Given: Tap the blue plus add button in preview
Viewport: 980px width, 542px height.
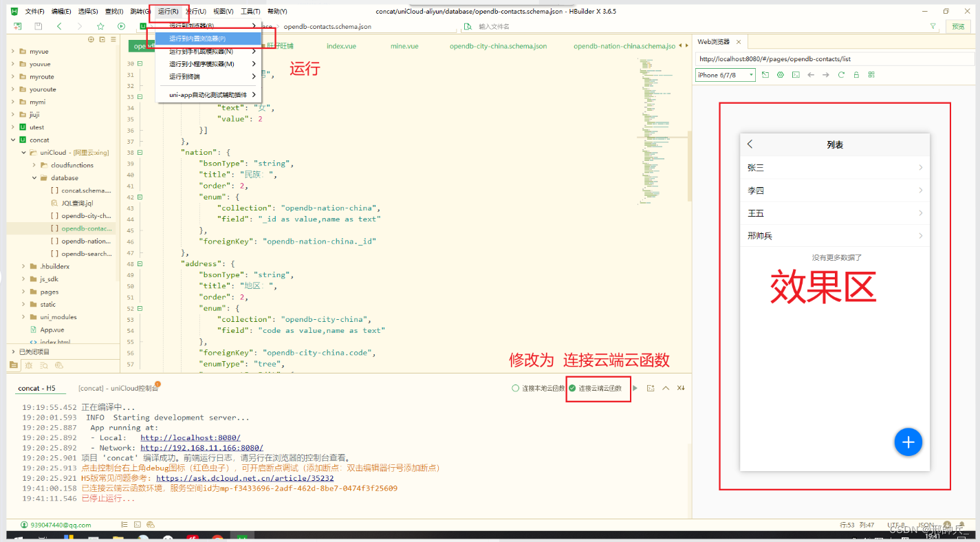Looking at the screenshot, I should (x=908, y=442).
